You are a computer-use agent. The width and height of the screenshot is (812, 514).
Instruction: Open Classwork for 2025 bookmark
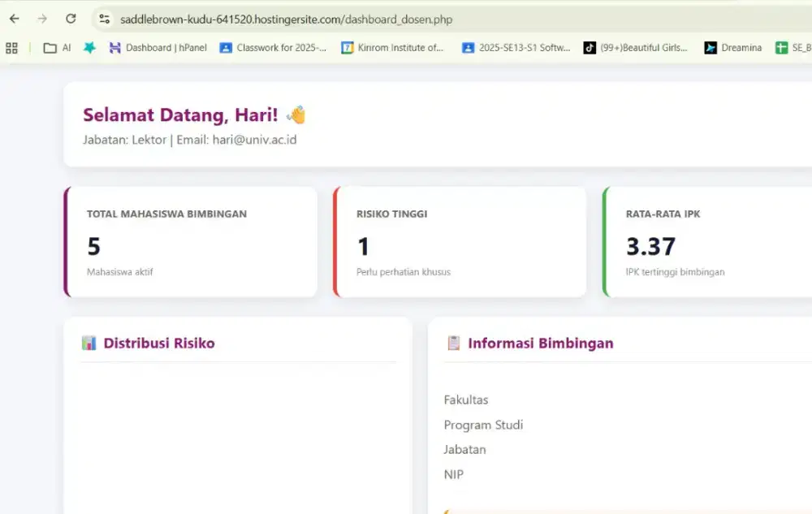[x=274, y=48]
